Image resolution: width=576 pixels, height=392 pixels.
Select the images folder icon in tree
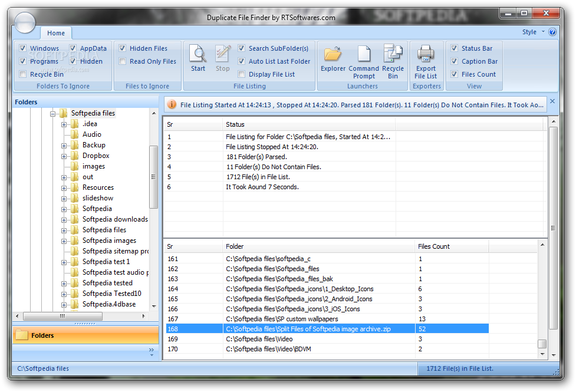pos(75,166)
